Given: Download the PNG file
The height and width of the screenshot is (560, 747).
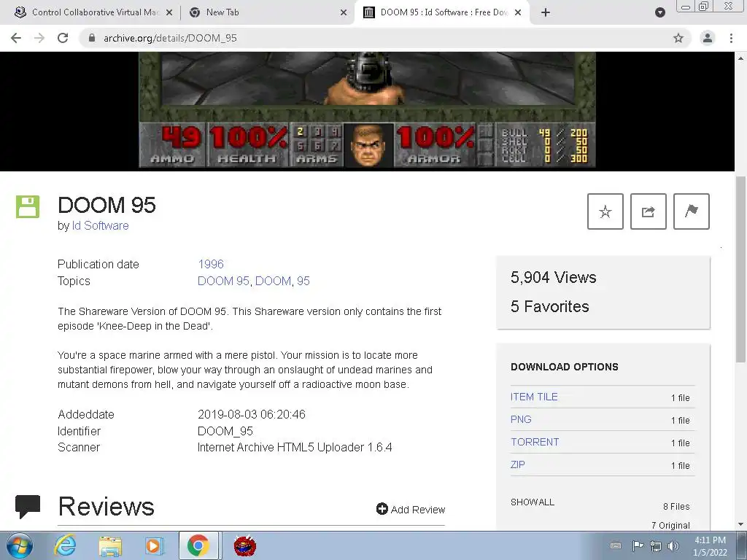Looking at the screenshot, I should (x=521, y=419).
